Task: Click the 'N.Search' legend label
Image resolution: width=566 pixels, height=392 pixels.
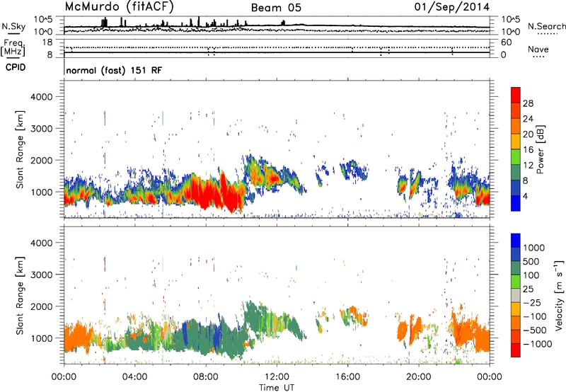Action: pyautogui.click(x=546, y=26)
